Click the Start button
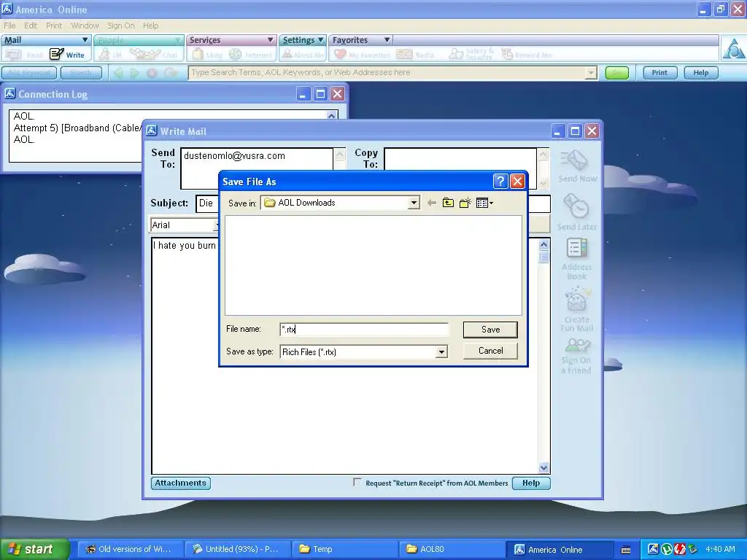 pos(34,549)
